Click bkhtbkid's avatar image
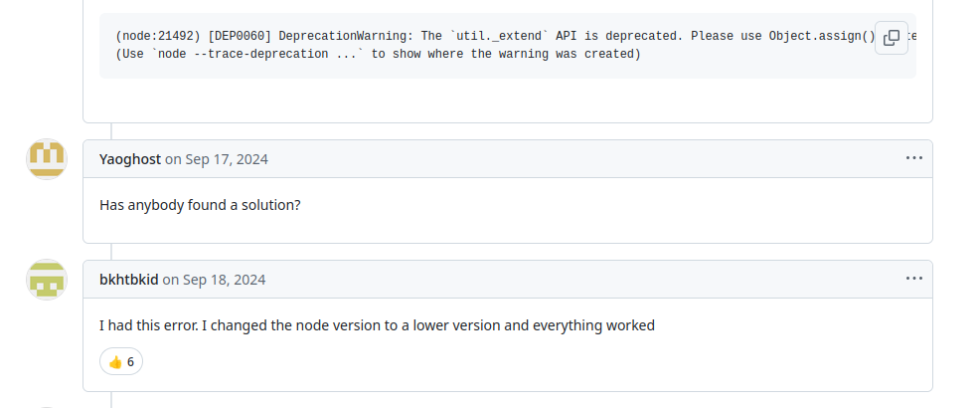 (47, 280)
